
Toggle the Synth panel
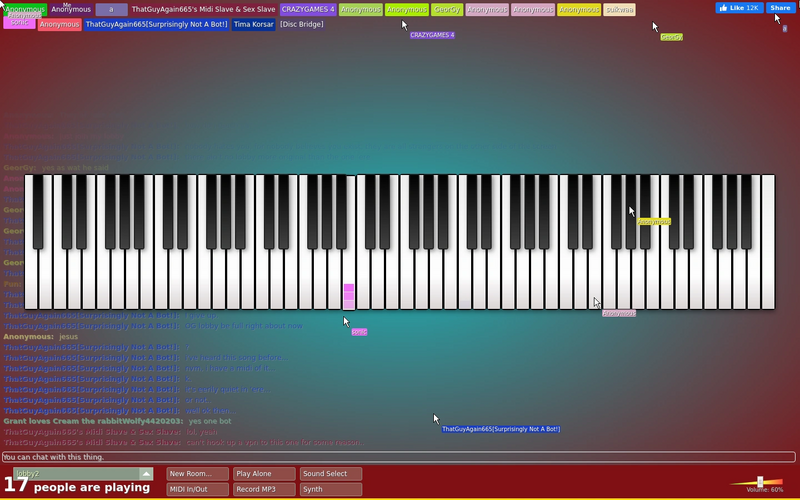click(331, 489)
